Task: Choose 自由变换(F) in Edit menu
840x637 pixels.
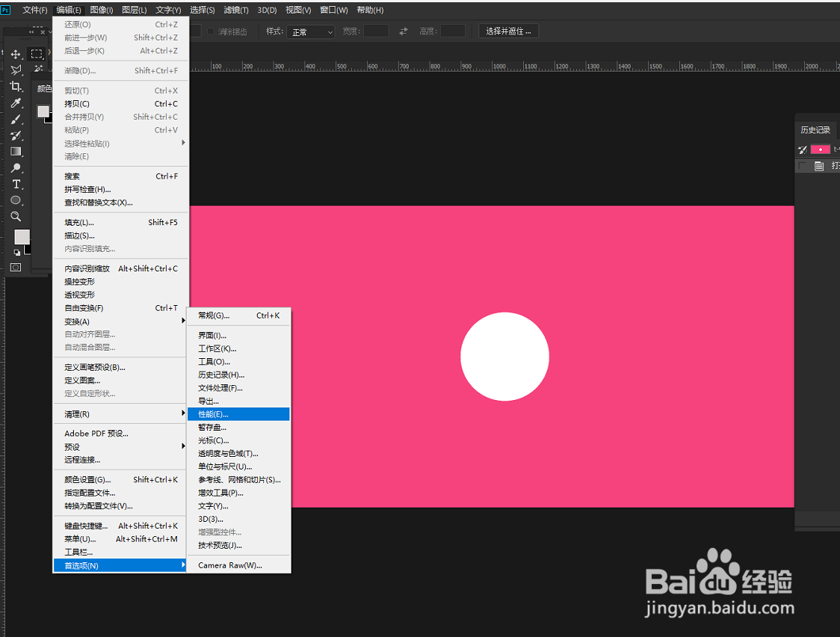Action: coord(121,308)
